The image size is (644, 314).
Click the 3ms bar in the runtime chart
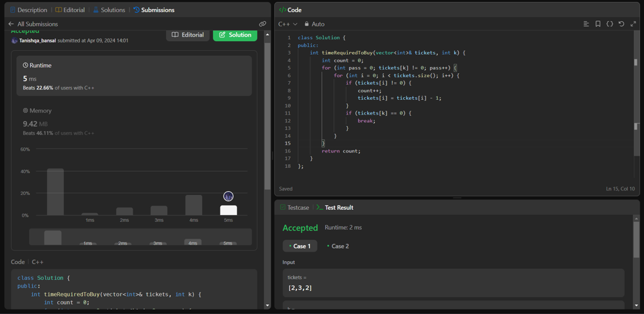click(x=159, y=210)
